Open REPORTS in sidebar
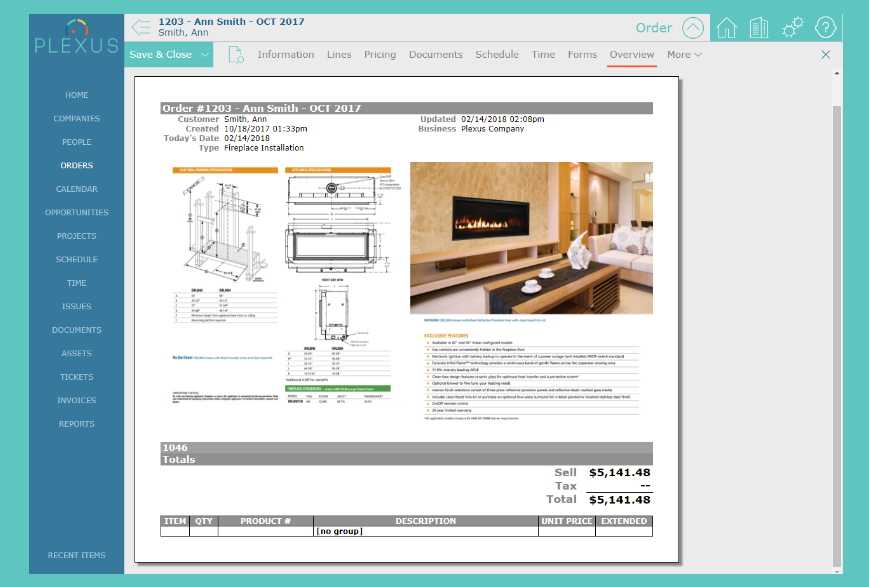869x587 pixels. pos(76,424)
